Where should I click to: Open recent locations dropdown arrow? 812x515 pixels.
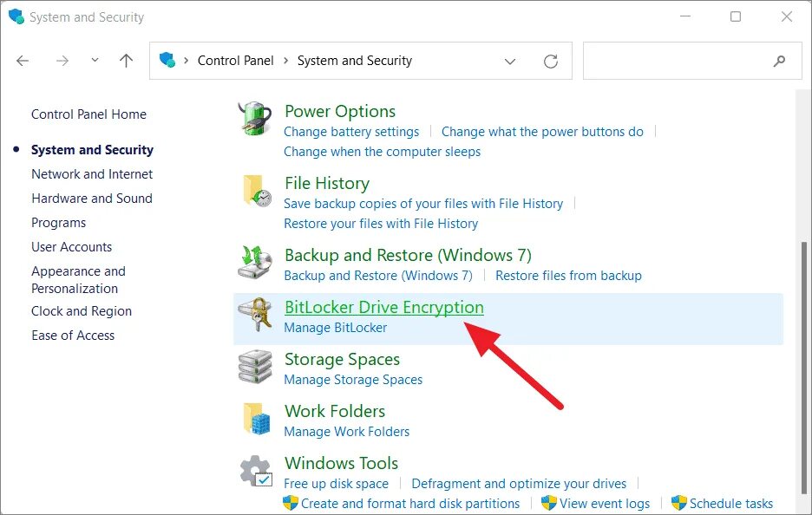tap(95, 60)
